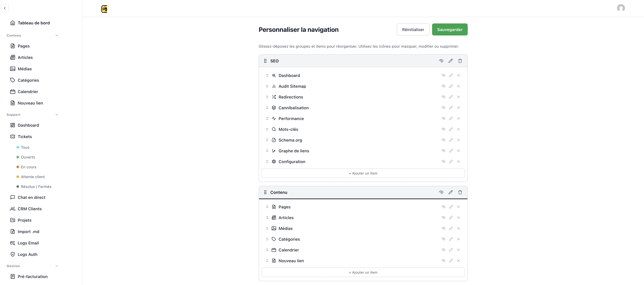Hide the Schema.org item with the eye icon

click(x=443, y=140)
